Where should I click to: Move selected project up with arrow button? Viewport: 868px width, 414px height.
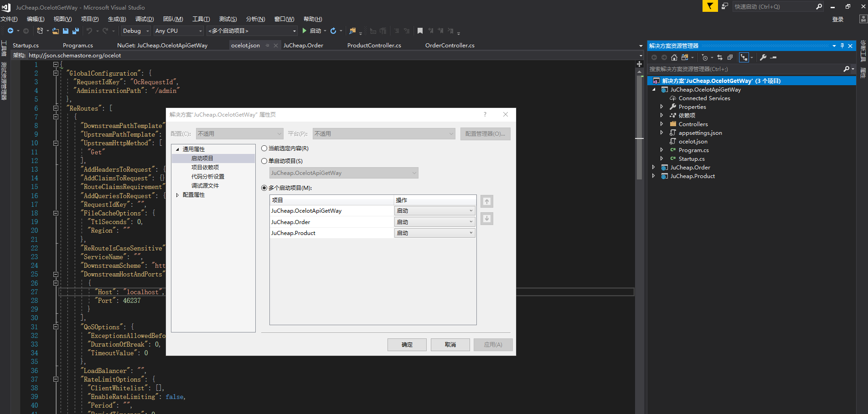pos(487,201)
